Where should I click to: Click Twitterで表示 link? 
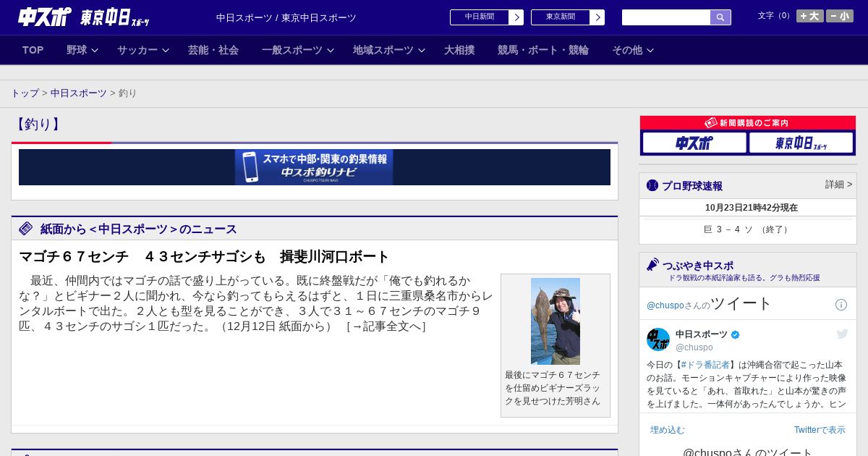click(x=820, y=430)
